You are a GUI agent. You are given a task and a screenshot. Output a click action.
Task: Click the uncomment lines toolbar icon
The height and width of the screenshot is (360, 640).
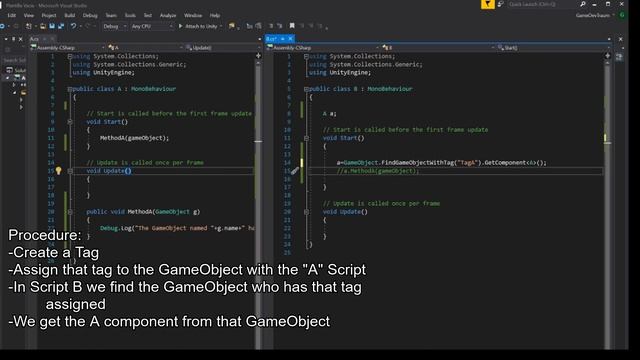point(280,26)
